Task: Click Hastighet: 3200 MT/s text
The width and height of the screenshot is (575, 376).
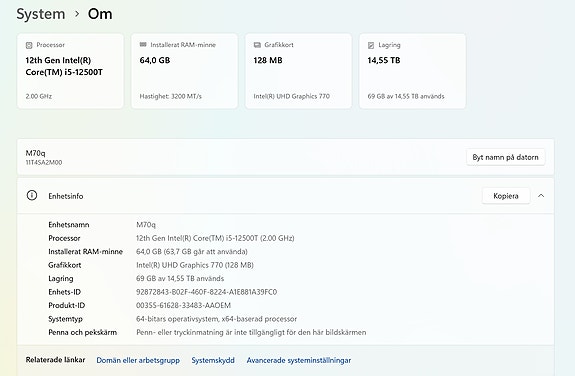Action: coord(171,96)
